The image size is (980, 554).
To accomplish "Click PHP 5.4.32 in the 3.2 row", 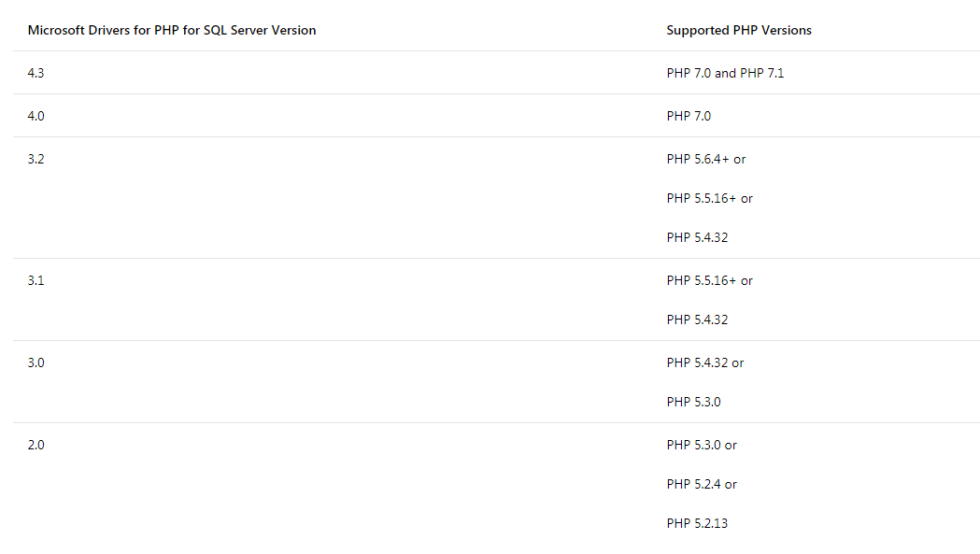I will (x=697, y=237).
